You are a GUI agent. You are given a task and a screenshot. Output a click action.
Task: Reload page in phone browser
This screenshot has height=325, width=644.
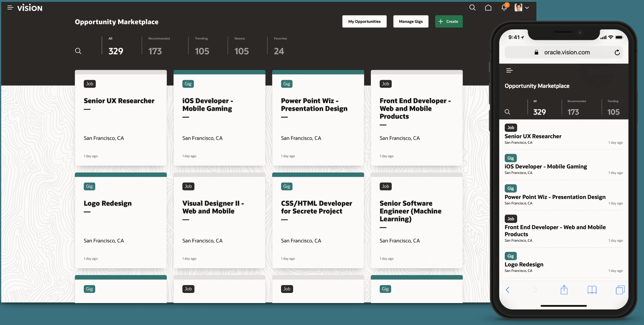(617, 52)
